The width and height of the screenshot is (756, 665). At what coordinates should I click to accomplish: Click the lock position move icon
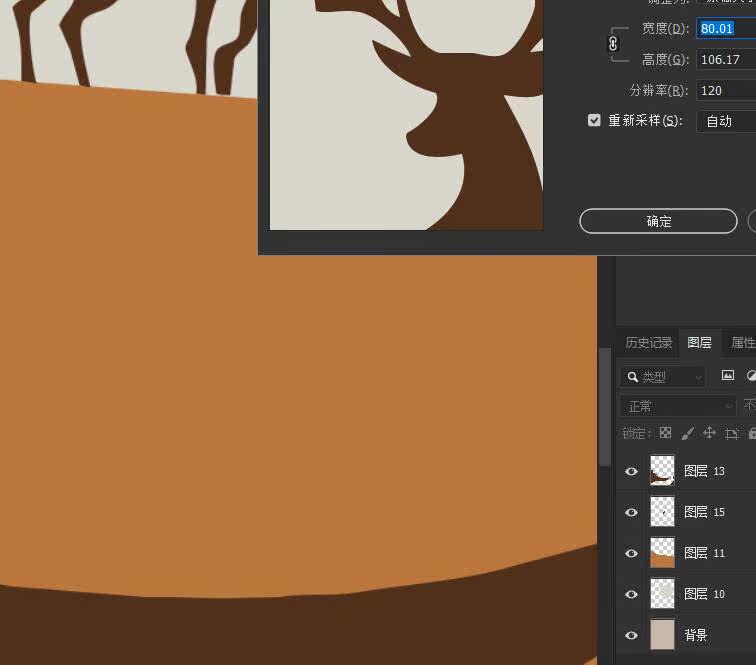tap(709, 433)
